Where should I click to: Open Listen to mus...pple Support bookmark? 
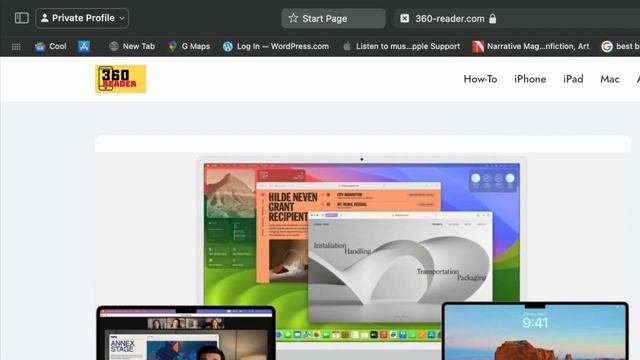click(x=402, y=47)
